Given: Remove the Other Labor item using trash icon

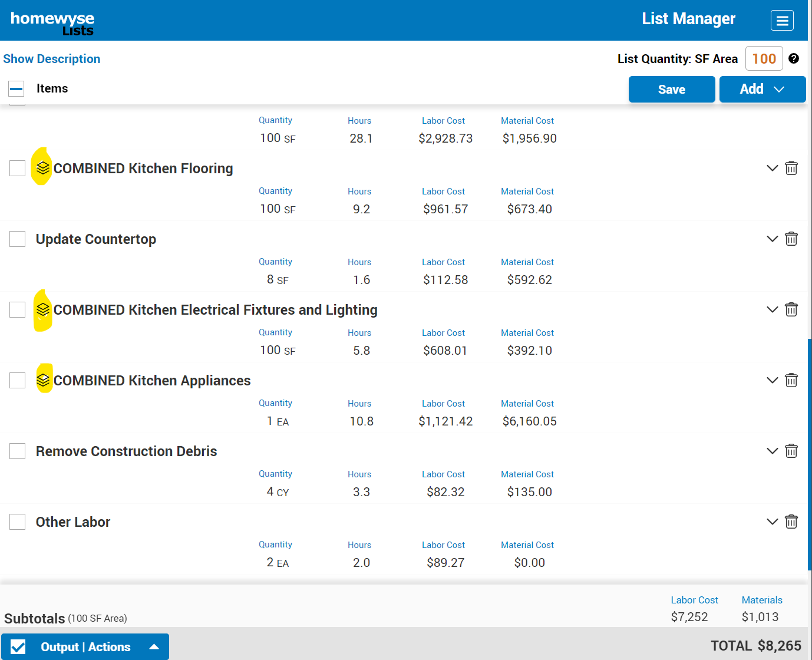Looking at the screenshot, I should coord(791,522).
